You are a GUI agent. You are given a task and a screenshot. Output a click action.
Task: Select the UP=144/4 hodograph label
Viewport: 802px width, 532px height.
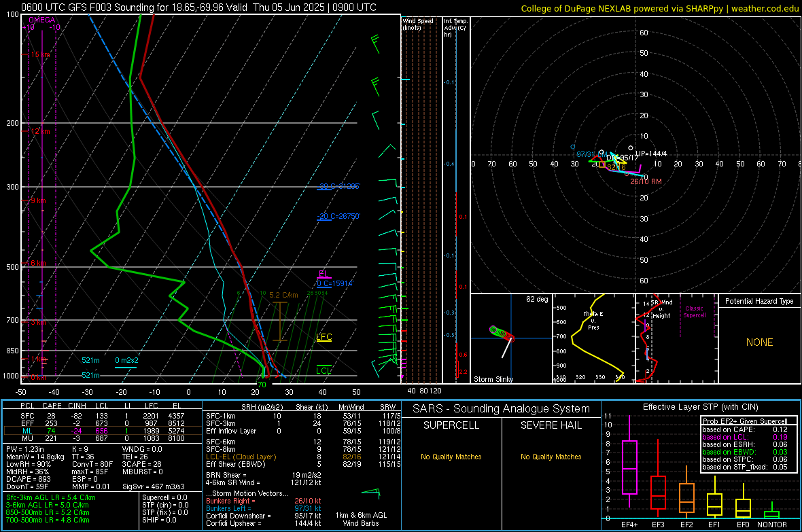(x=651, y=154)
